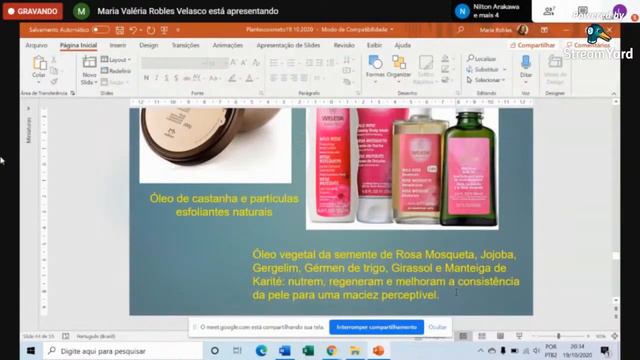This screenshot has width=640, height=360.
Task: Click the Copy icon in clipboard group
Action: pos(54,71)
